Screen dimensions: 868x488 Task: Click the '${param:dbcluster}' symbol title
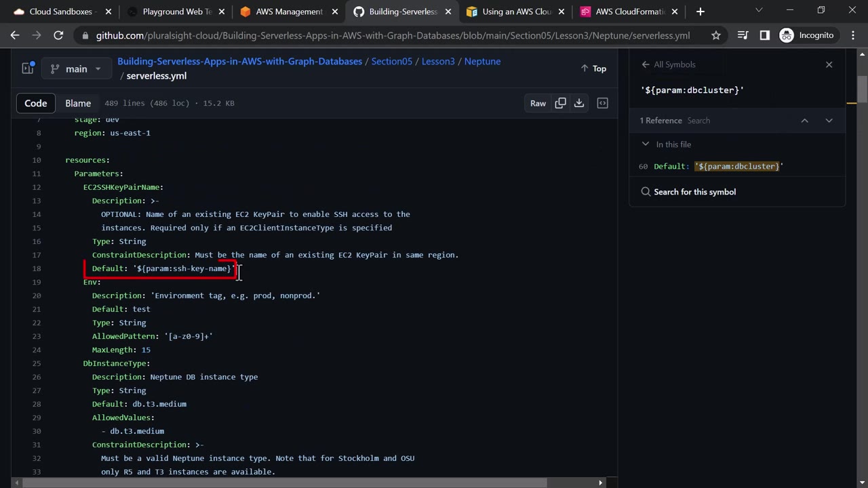[692, 90]
